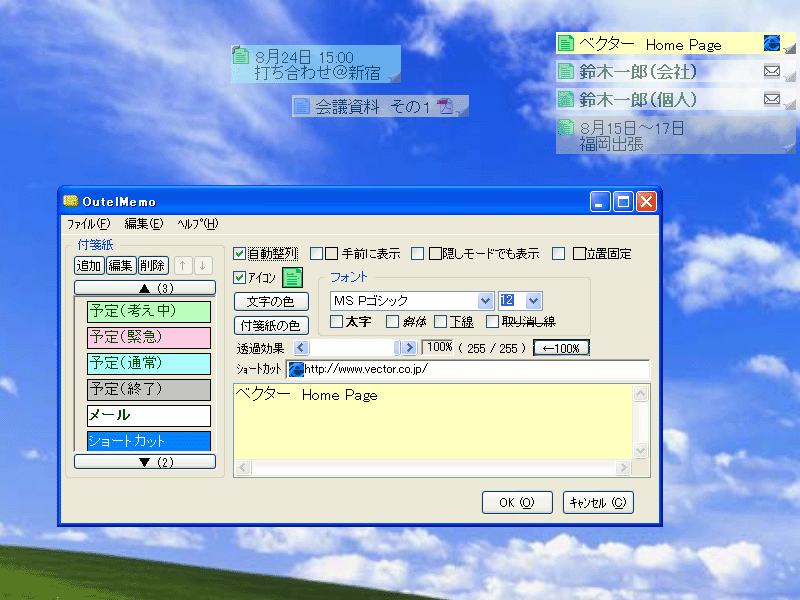Click the 追加 button
Screen dimensions: 800x600
pos(89,265)
